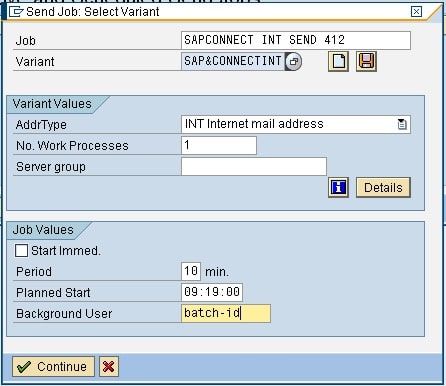Click the Details button
446x386 pixels.
point(383,187)
